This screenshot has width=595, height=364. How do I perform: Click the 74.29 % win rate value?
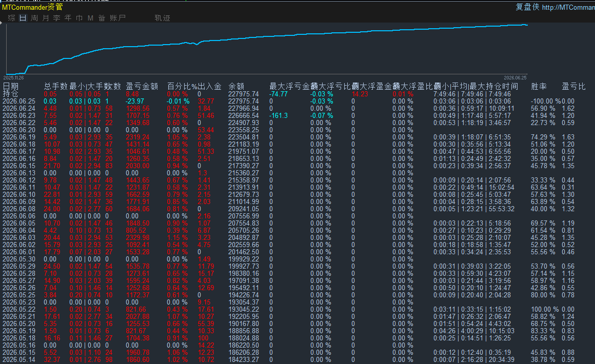pyautogui.click(x=543, y=137)
